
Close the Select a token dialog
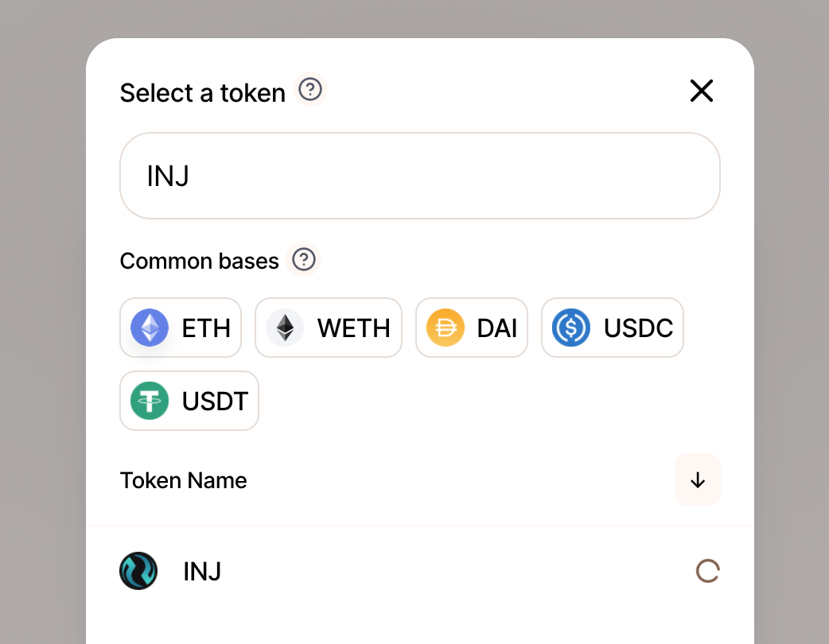(x=702, y=91)
